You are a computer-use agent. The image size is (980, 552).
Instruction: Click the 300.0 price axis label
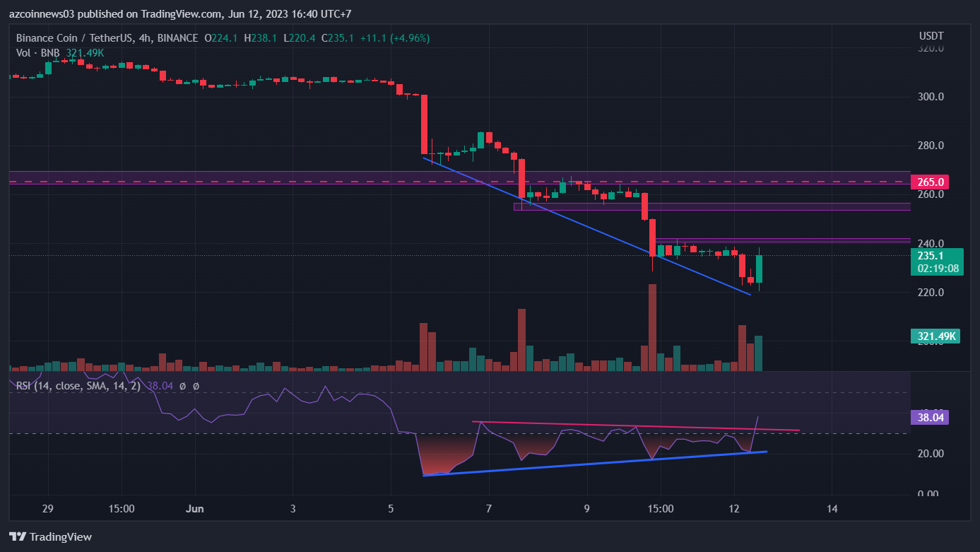coord(931,97)
